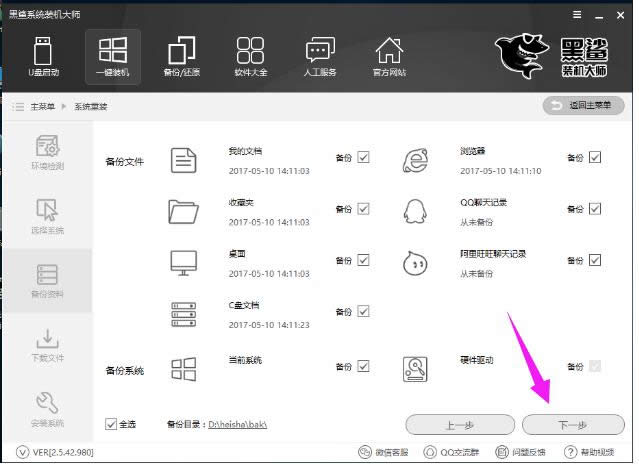Open 微信客服 in status bar
This screenshot has width=639, height=469.
coord(383,452)
